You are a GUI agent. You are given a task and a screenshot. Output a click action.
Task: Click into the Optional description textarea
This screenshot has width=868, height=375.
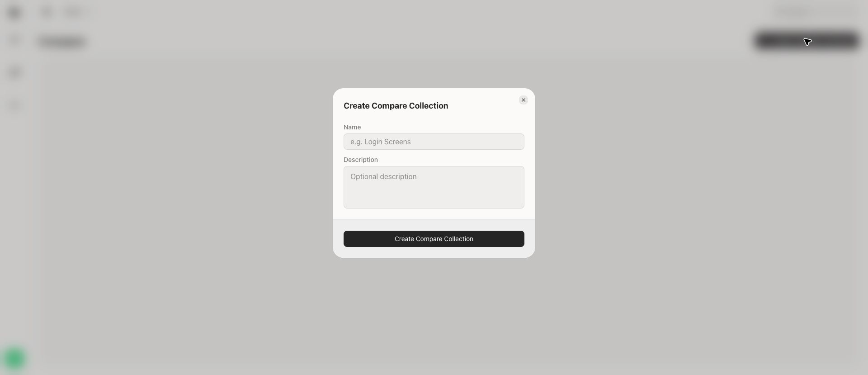click(434, 187)
